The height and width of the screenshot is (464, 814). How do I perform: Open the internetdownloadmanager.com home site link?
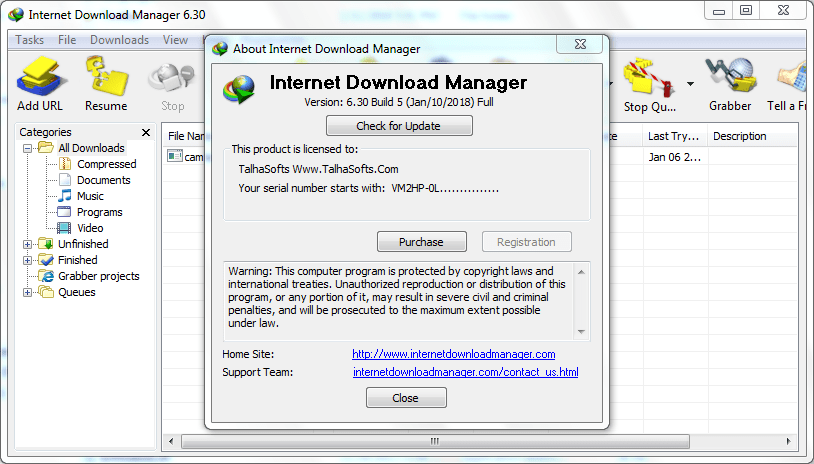[454, 354]
